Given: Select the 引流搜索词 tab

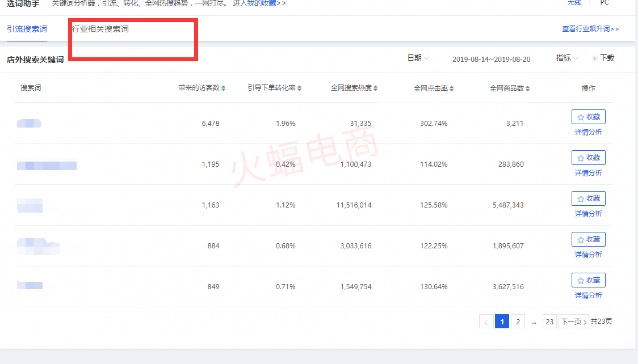Looking at the screenshot, I should [27, 29].
